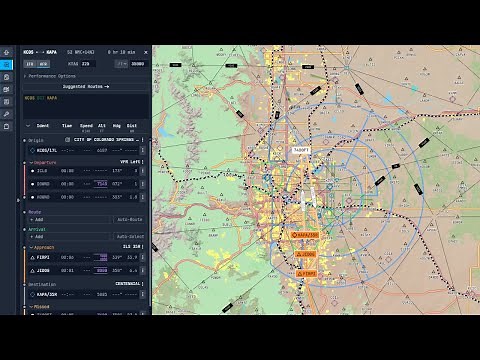Open options for second departure waypoint row

point(143,184)
